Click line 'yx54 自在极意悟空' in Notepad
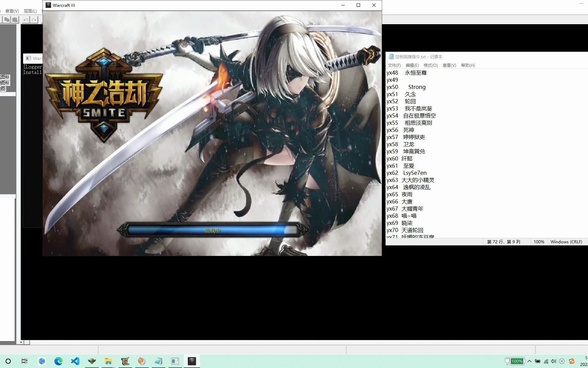The height and width of the screenshot is (368, 588). coord(411,116)
